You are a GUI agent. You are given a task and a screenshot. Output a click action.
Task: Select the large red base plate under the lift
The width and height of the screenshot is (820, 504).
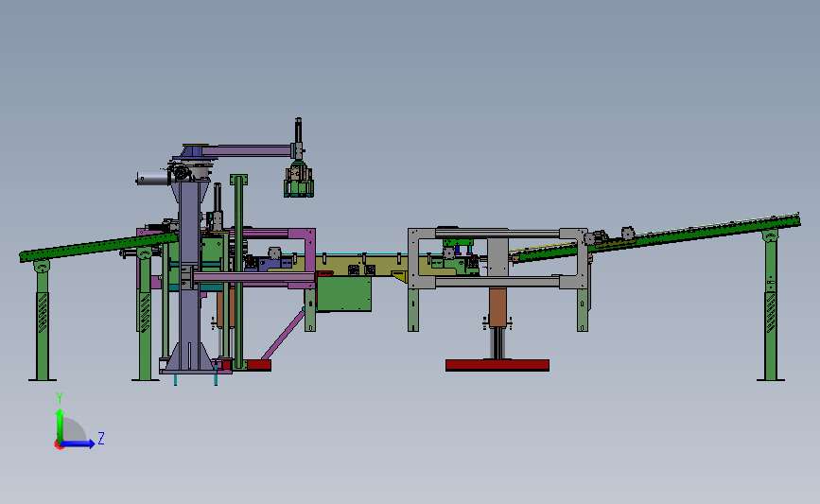(x=497, y=365)
